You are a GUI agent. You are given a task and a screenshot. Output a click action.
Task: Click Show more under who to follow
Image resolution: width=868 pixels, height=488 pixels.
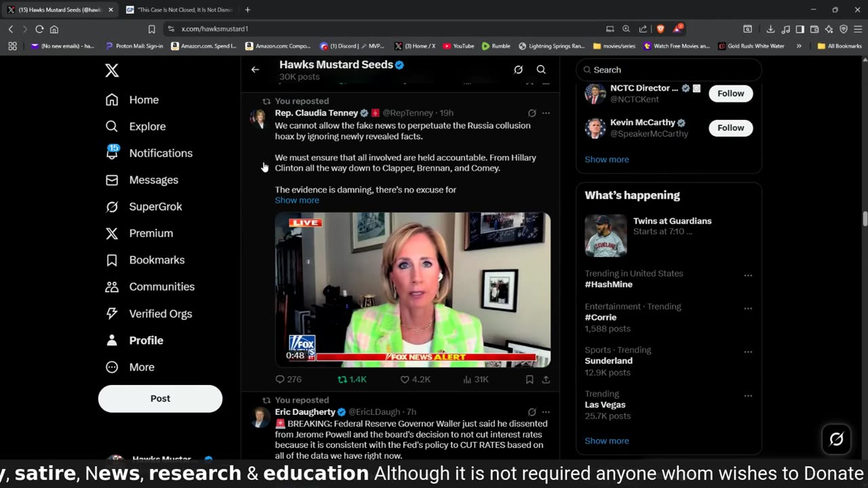point(607,159)
